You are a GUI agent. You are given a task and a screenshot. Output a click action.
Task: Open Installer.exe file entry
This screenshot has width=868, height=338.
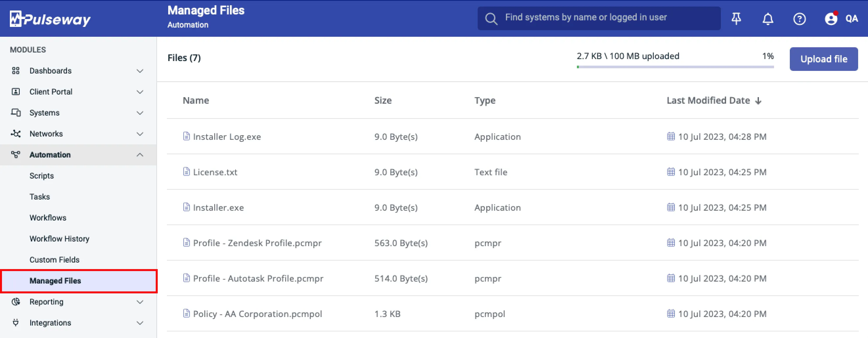(218, 207)
